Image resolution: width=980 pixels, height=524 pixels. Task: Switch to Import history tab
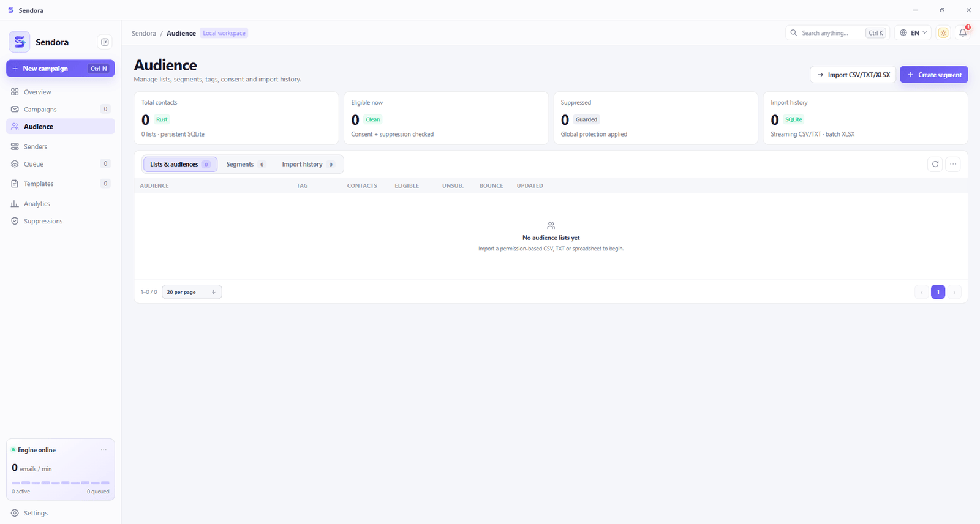tap(308, 164)
